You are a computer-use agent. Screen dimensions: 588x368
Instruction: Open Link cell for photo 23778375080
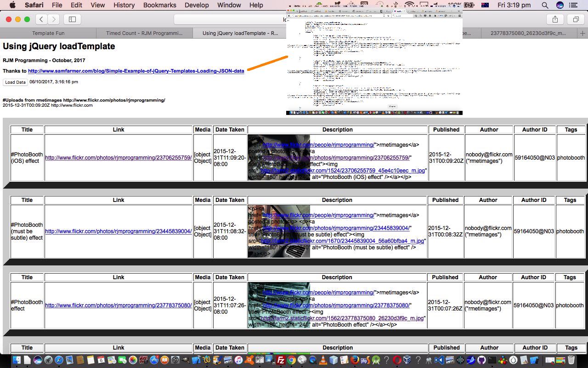click(x=119, y=305)
